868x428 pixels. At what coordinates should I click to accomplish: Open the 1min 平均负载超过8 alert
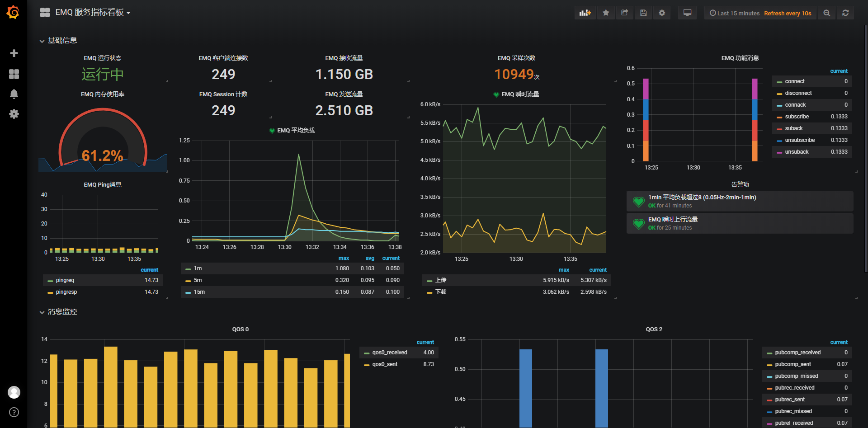point(702,198)
